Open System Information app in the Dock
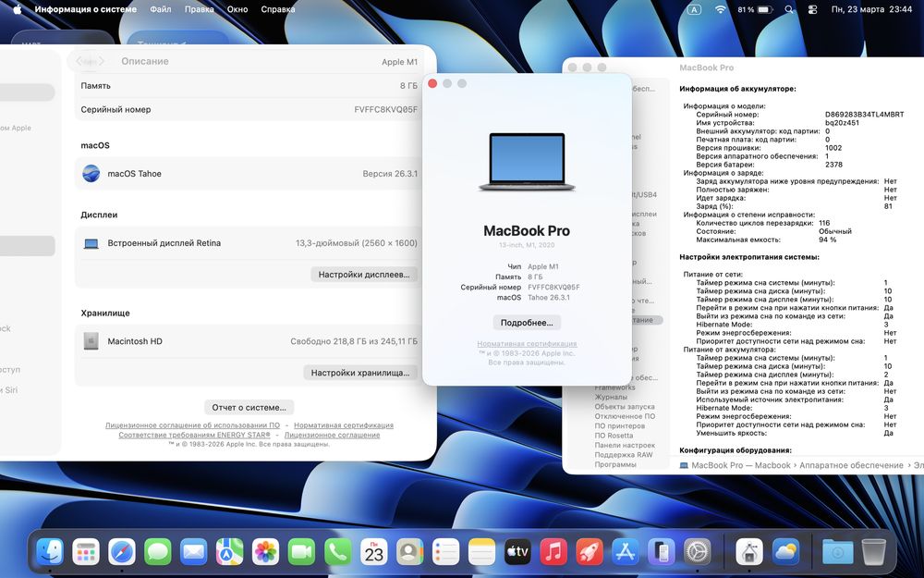This screenshot has width=924, height=578. pos(749,553)
